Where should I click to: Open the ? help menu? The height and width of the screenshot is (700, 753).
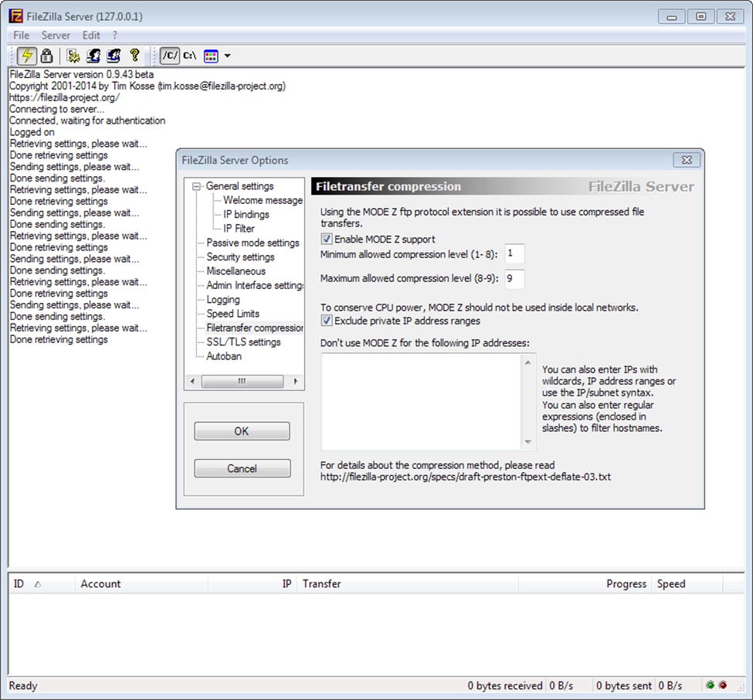coord(115,36)
